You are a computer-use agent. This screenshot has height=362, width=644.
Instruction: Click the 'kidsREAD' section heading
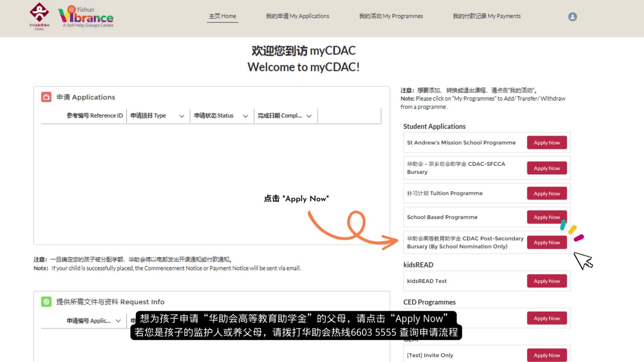pos(418,265)
